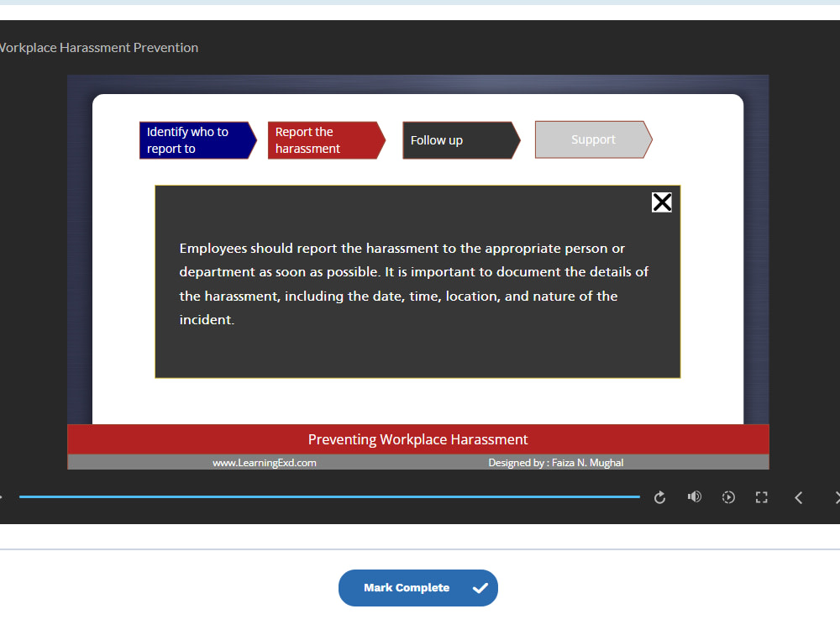The height and width of the screenshot is (630, 840).
Task: Mute the course audio via speaker icon
Action: pos(695,497)
